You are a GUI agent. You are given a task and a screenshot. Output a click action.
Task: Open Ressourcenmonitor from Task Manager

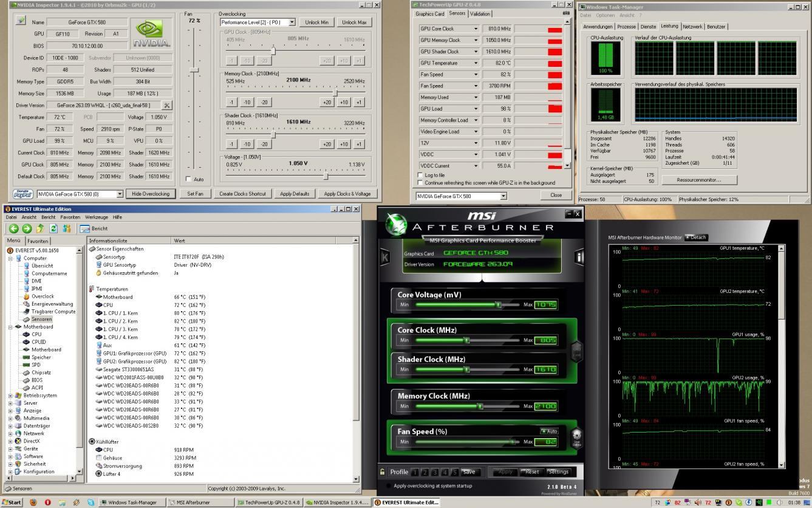pyautogui.click(x=699, y=180)
